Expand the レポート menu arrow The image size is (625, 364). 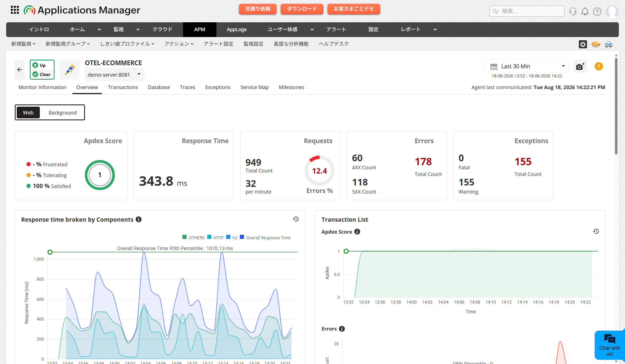[x=435, y=30]
